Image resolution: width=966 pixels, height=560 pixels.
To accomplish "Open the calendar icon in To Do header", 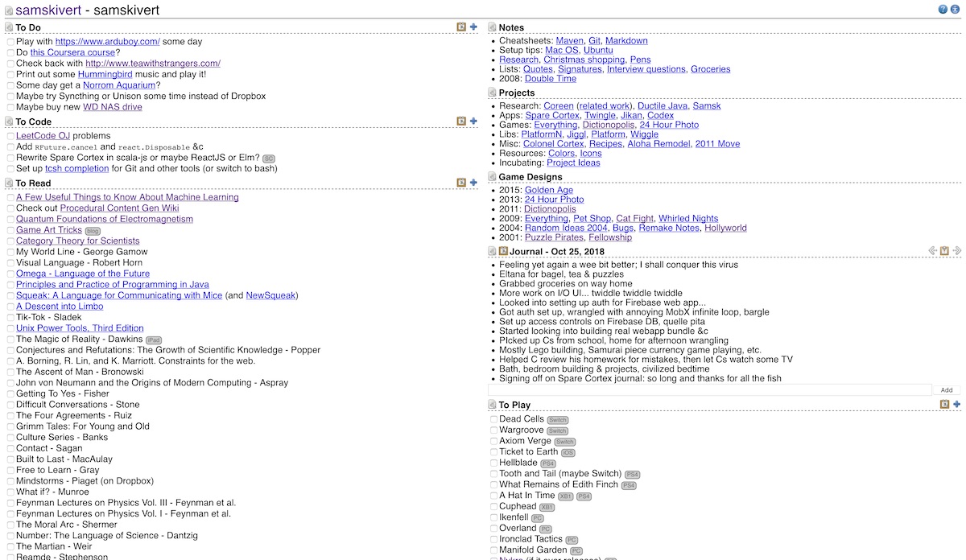I will (461, 27).
